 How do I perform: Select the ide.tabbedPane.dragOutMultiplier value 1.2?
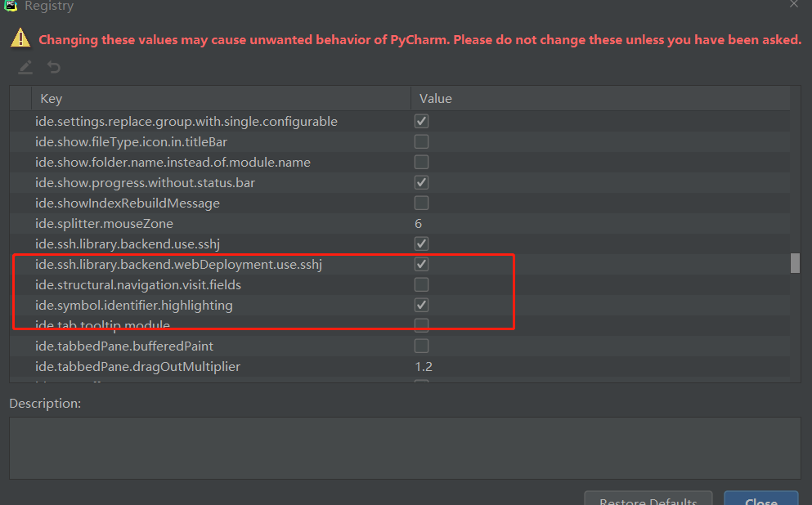click(x=423, y=365)
